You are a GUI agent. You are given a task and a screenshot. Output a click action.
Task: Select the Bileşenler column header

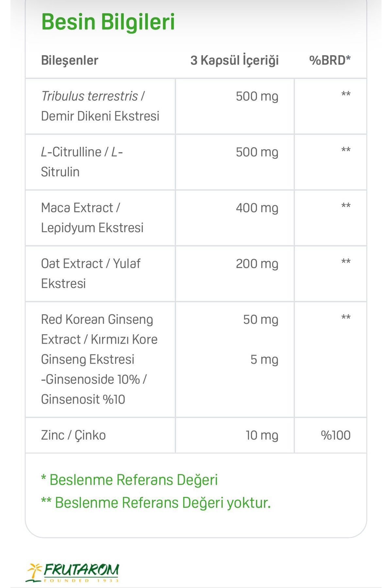tap(70, 60)
